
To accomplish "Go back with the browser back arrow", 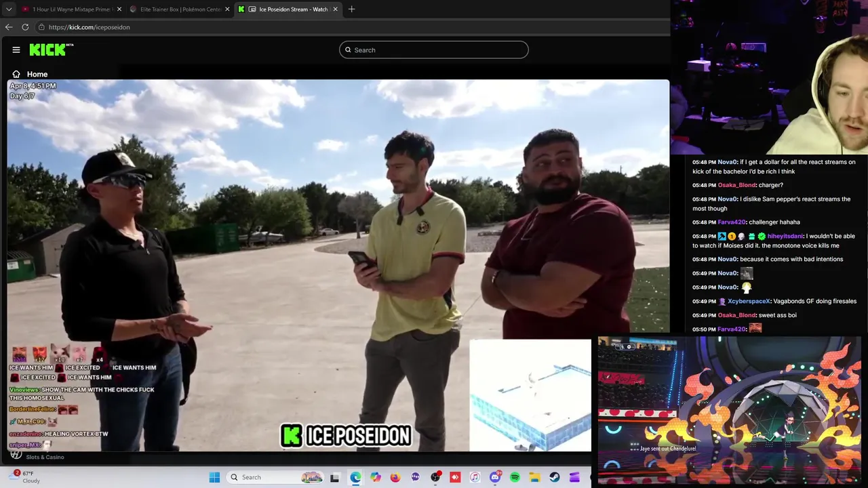I will [9, 27].
